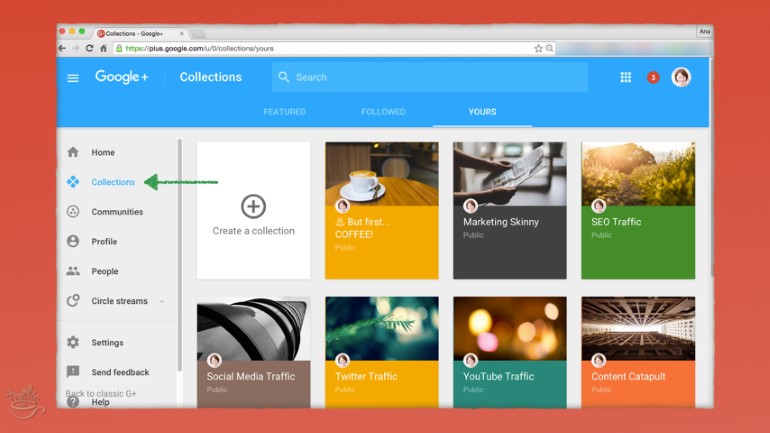Bookmark page with the star icon
Image resolution: width=770 pixels, height=433 pixels.
click(x=538, y=48)
